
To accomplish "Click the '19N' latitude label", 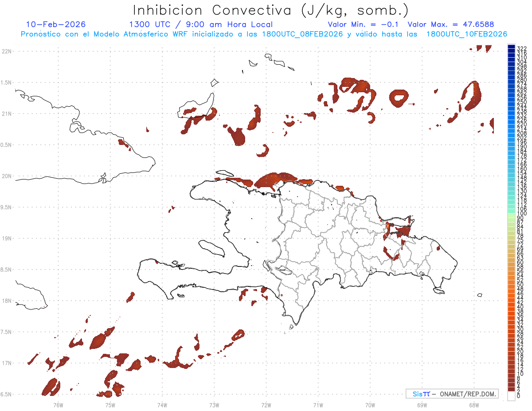I will pyautogui.click(x=7, y=239).
